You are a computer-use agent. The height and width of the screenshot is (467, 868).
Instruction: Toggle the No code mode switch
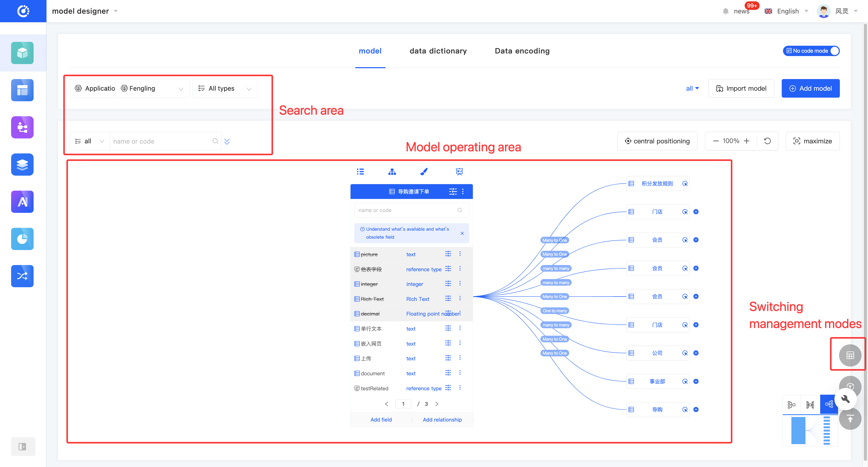811,51
